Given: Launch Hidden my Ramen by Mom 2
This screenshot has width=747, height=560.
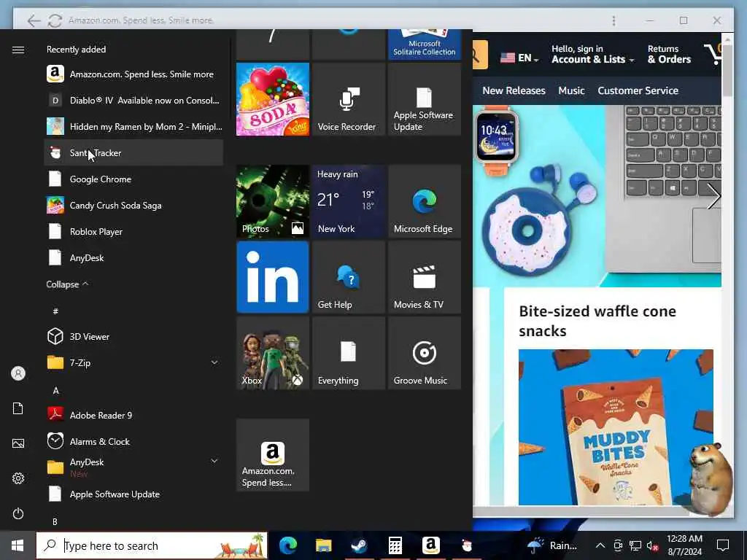Looking at the screenshot, I should [133, 127].
